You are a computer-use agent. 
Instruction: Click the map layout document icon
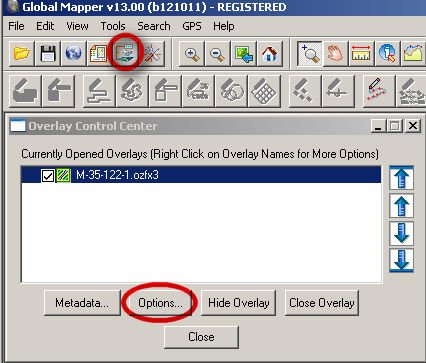coord(99,53)
